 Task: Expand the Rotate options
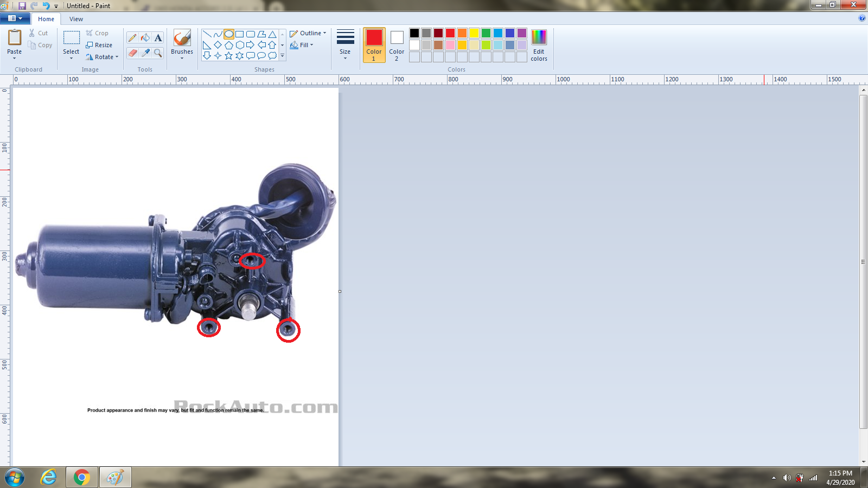click(x=102, y=57)
